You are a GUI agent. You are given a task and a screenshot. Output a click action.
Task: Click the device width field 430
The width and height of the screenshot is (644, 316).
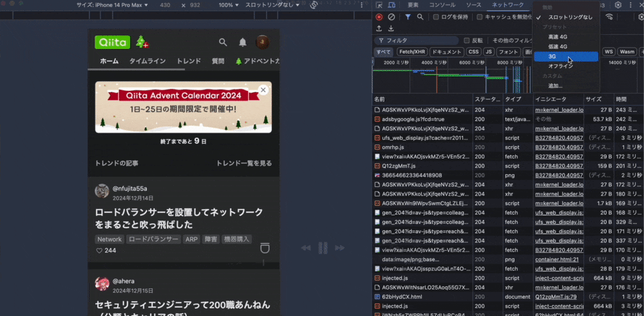tap(165, 5)
